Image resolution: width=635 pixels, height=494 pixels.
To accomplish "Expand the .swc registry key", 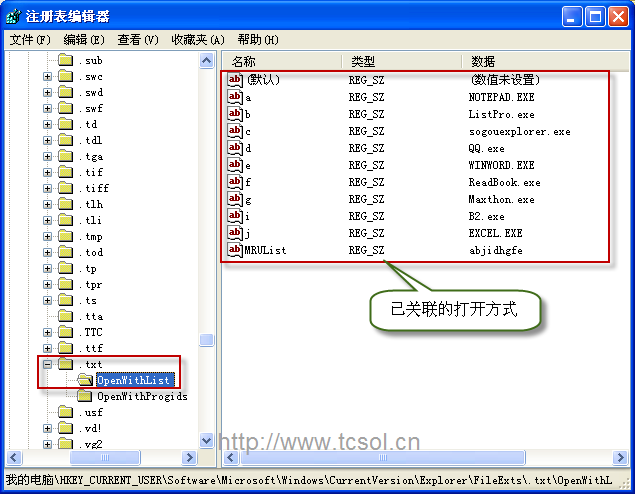I will click(x=47, y=77).
